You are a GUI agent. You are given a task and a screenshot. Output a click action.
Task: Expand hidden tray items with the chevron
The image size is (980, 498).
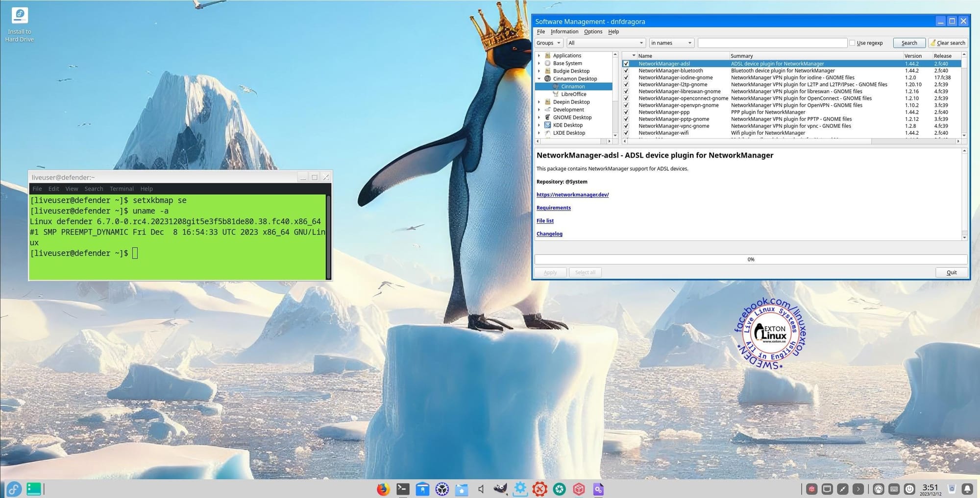point(858,489)
